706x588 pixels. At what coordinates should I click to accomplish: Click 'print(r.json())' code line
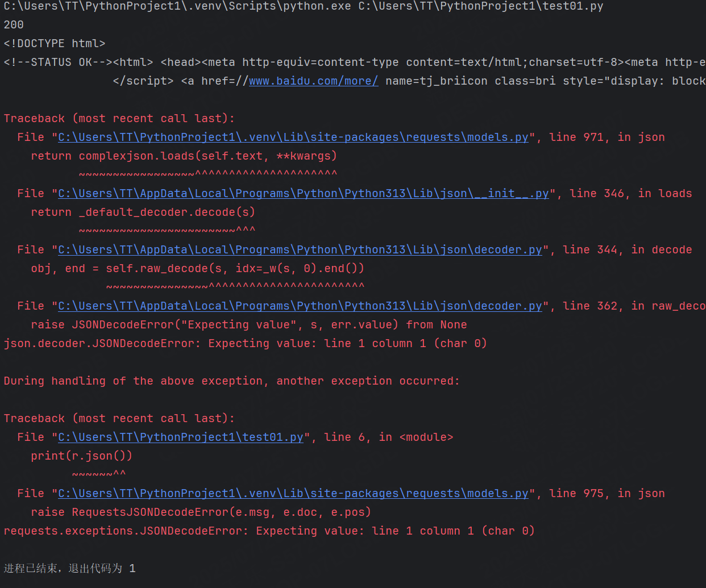coord(82,456)
